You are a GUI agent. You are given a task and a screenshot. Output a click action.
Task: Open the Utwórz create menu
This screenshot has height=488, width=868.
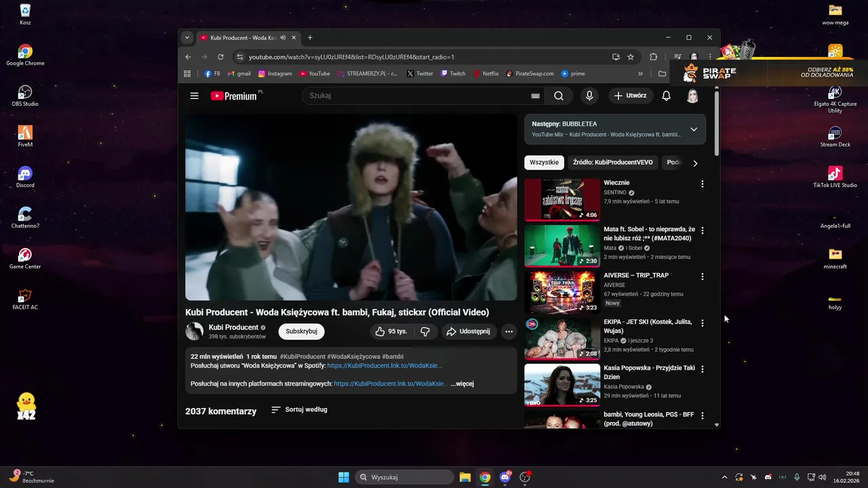(631, 96)
